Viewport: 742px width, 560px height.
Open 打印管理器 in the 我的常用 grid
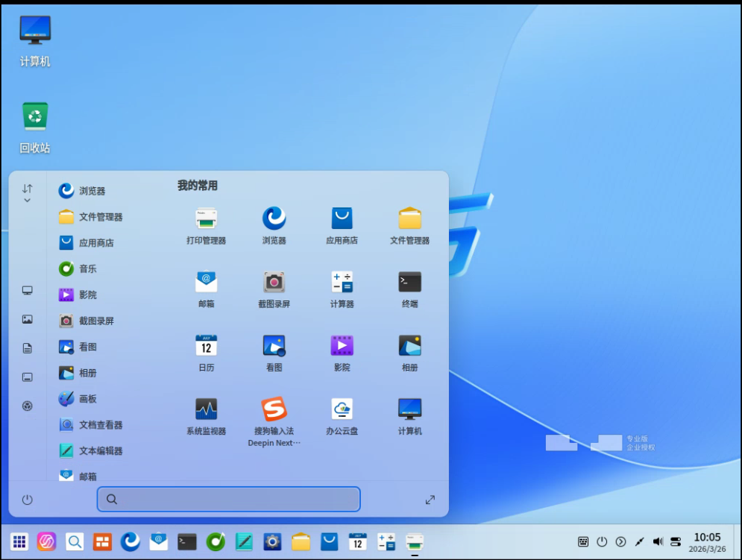(x=206, y=218)
